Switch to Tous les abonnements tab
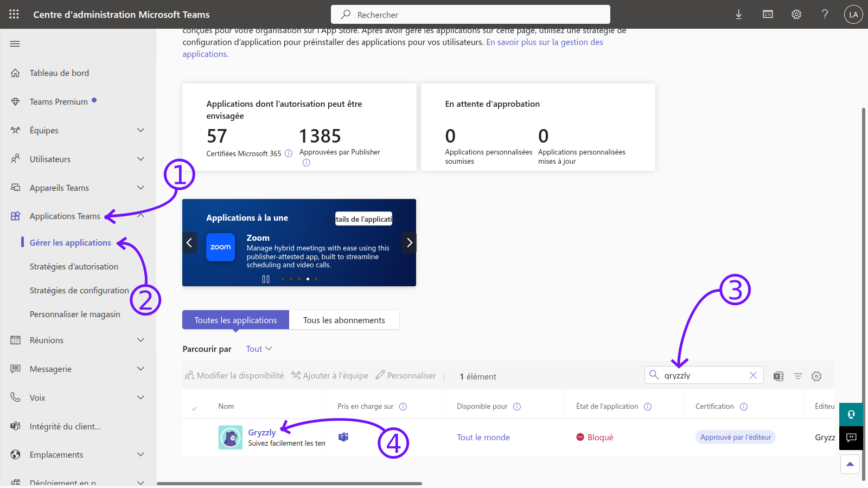This screenshot has height=488, width=868. 344,320
